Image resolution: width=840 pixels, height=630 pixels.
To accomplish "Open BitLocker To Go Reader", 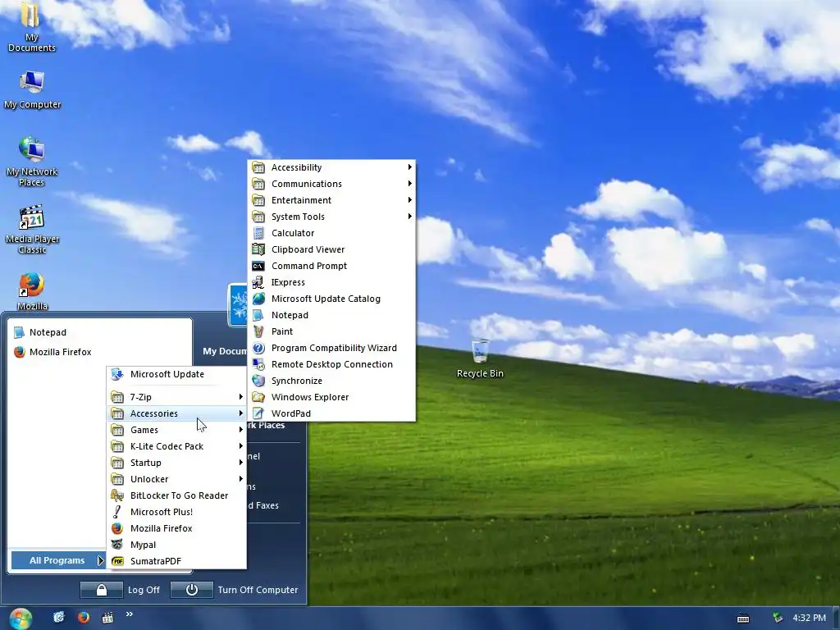I will (x=176, y=495).
